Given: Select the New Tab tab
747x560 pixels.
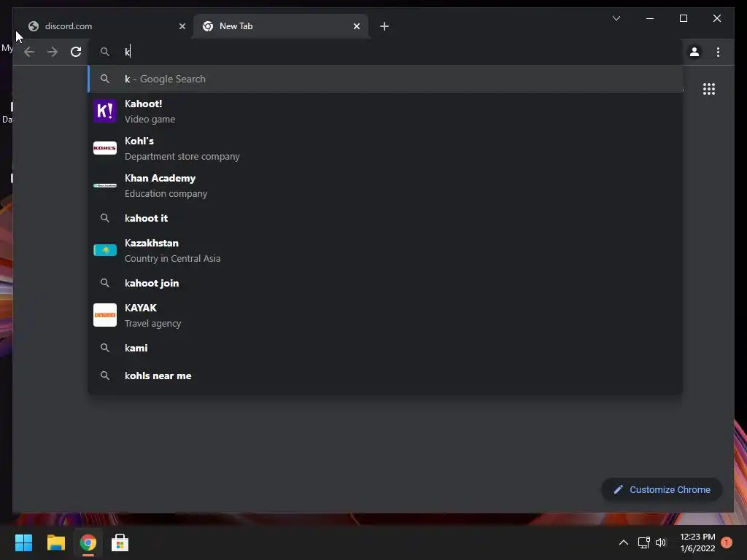Looking at the screenshot, I should 281,26.
